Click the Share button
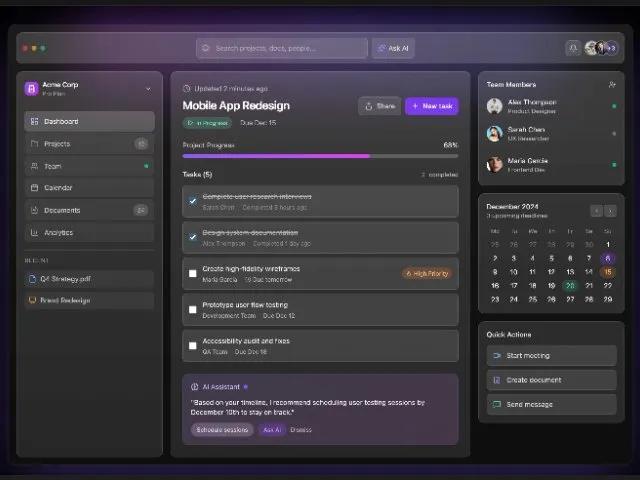This screenshot has width=640, height=480. point(380,106)
